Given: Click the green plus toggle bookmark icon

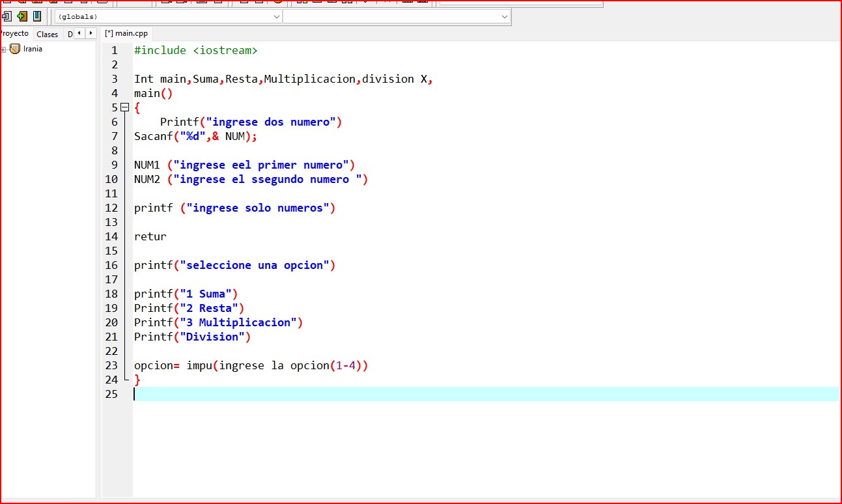Looking at the screenshot, I should pyautogui.click(x=22, y=16).
